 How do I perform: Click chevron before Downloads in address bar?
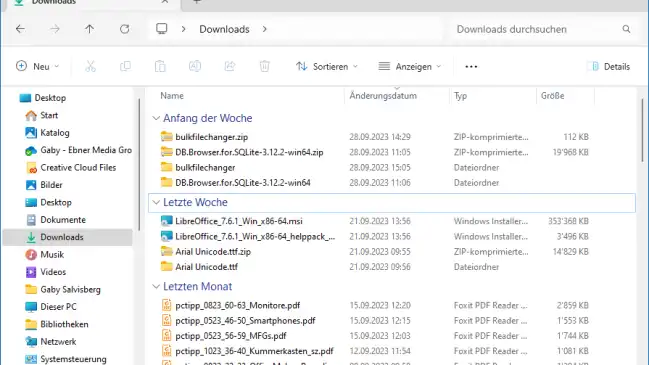(x=183, y=29)
